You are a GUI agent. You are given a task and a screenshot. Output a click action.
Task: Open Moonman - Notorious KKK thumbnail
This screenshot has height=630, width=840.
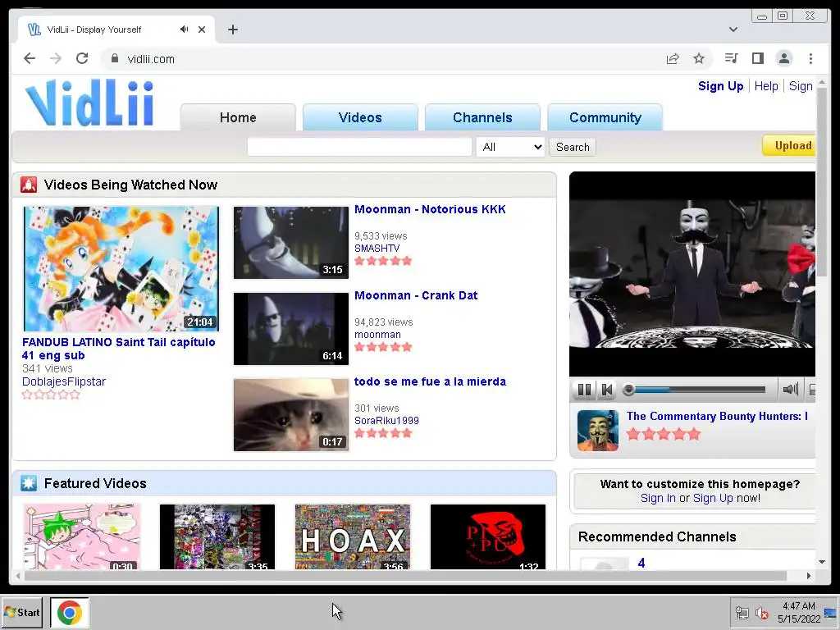291,243
